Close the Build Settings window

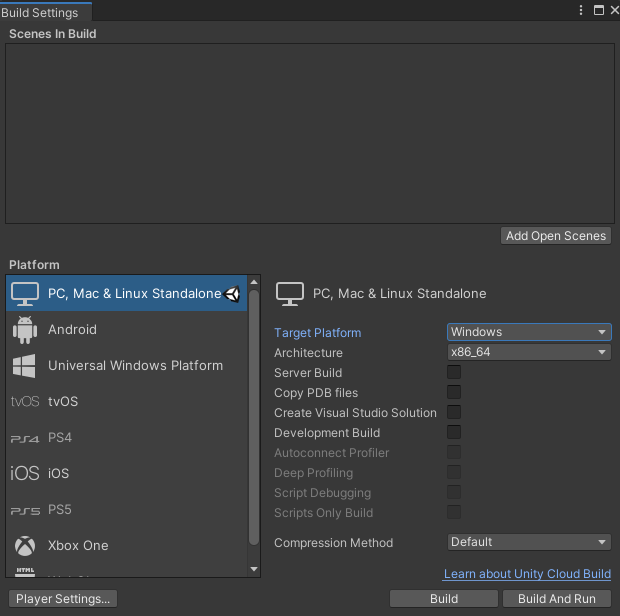[615, 10]
